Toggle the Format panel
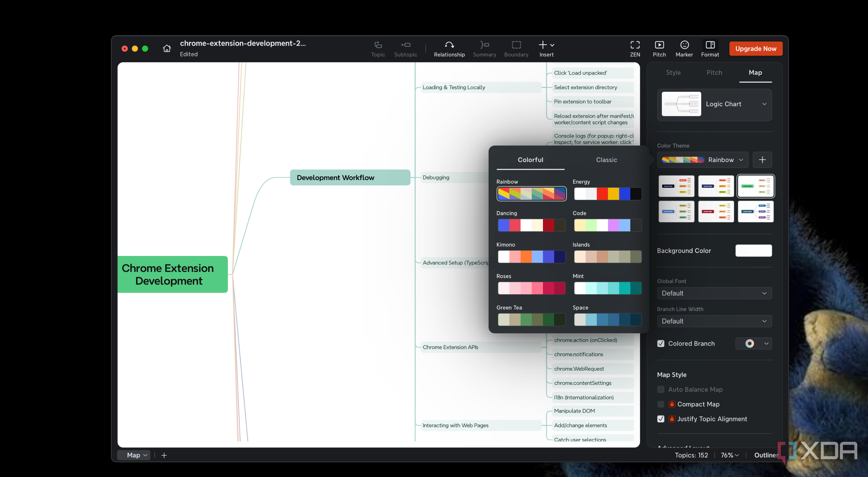The height and width of the screenshot is (477, 868). click(x=710, y=49)
